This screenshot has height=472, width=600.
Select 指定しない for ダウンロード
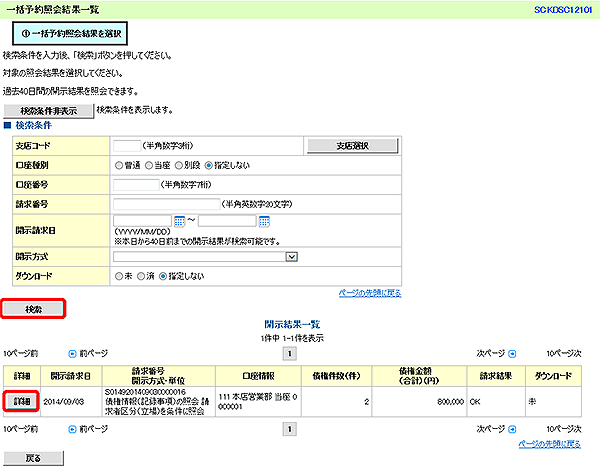(163, 276)
